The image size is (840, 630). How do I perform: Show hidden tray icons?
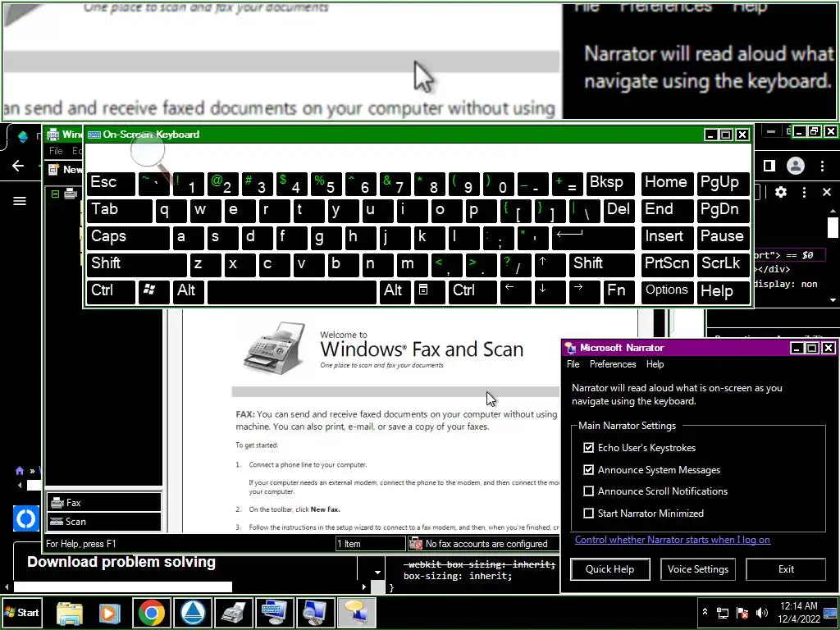pos(705,612)
